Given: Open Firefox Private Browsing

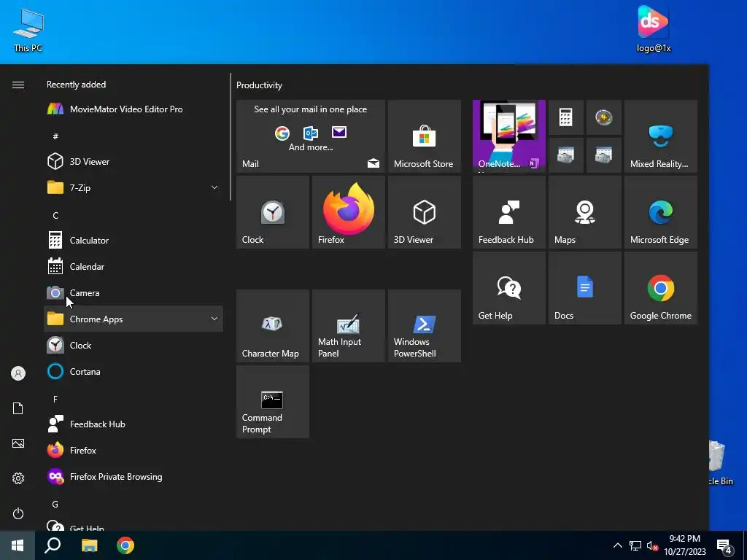Looking at the screenshot, I should click(133, 477).
